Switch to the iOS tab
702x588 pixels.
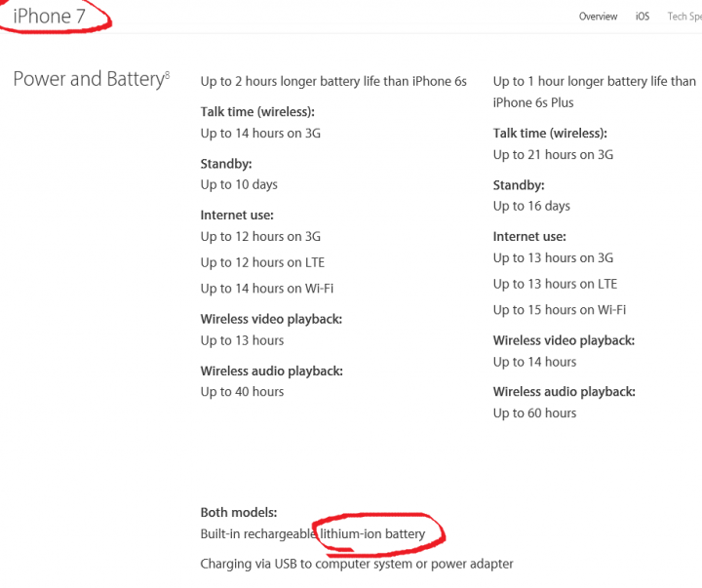[642, 17]
